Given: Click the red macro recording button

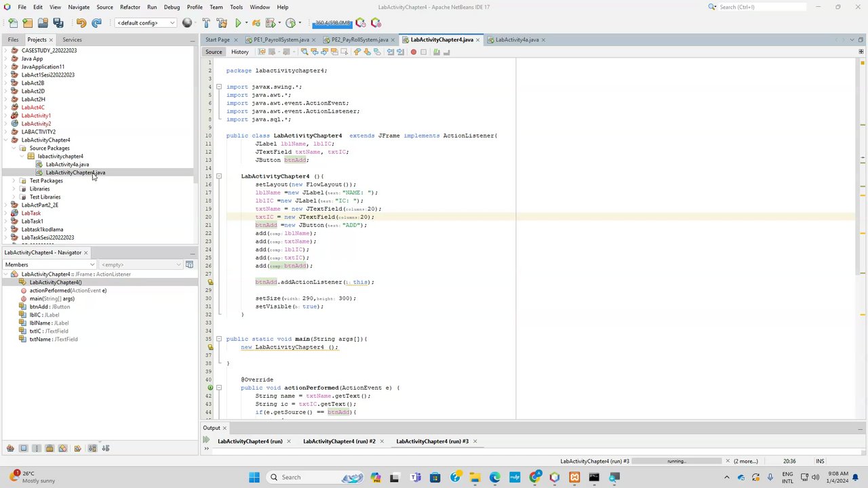Looking at the screenshot, I should (x=413, y=52).
